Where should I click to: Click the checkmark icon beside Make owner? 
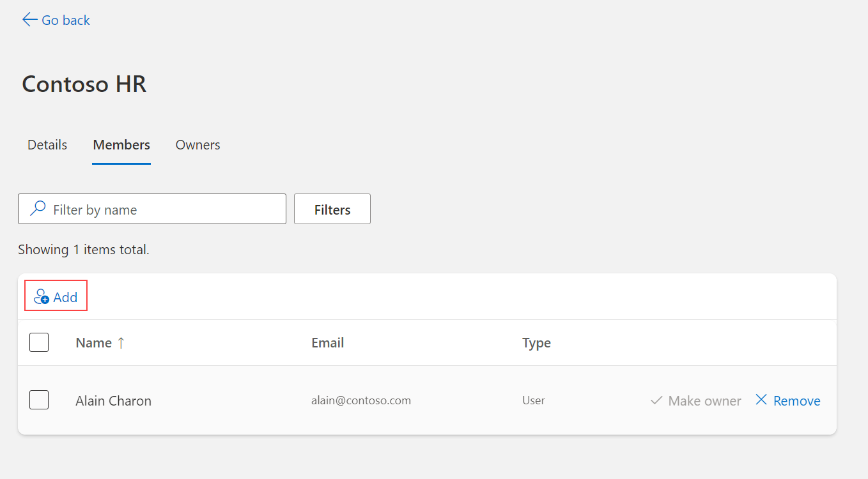[655, 400]
